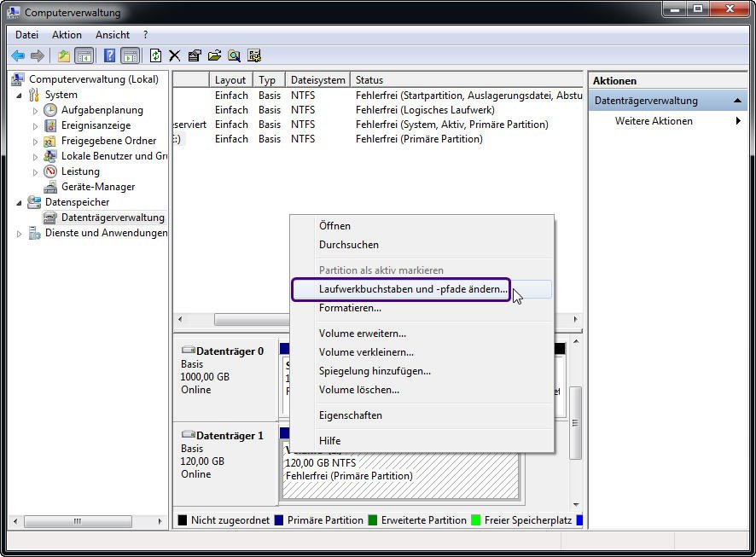This screenshot has width=756, height=557.
Task: Click the Ereignisanzeige icon in tree
Action: pyautogui.click(x=50, y=125)
